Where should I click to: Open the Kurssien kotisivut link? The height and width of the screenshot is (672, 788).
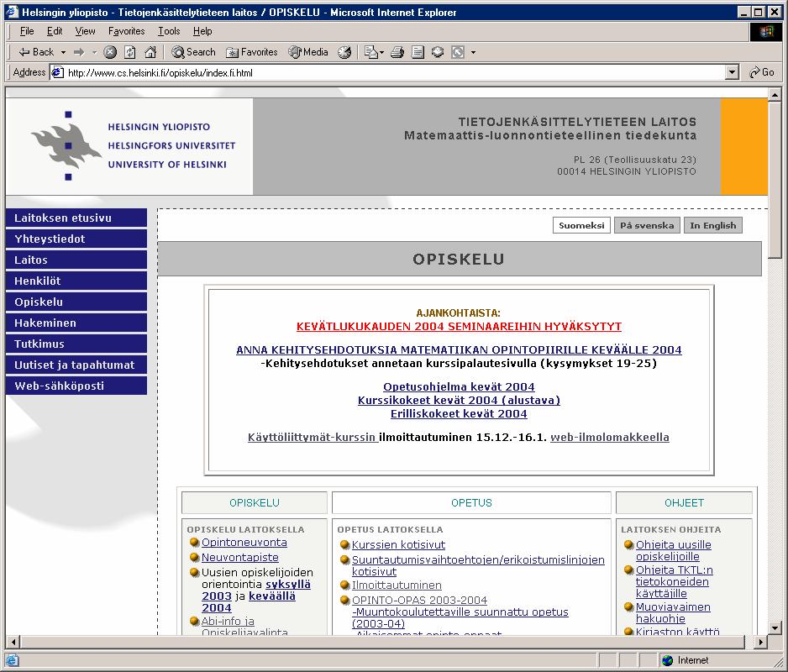pos(398,545)
